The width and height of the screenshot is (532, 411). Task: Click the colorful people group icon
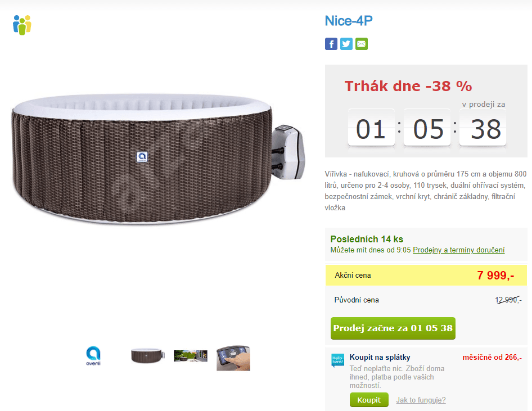coord(22,25)
